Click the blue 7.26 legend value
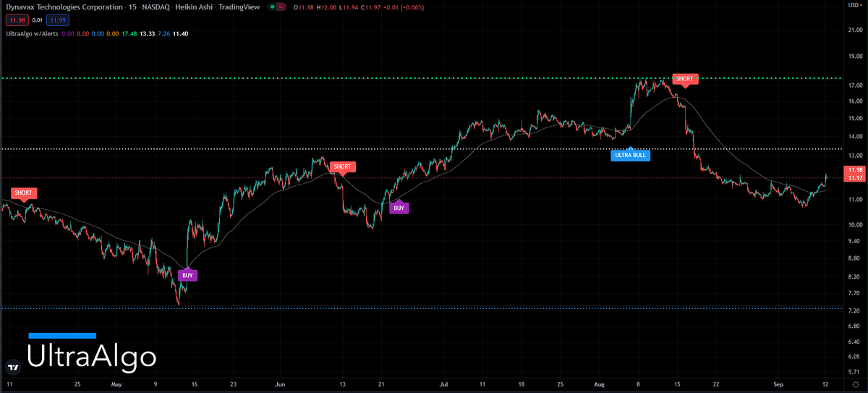 tap(163, 33)
